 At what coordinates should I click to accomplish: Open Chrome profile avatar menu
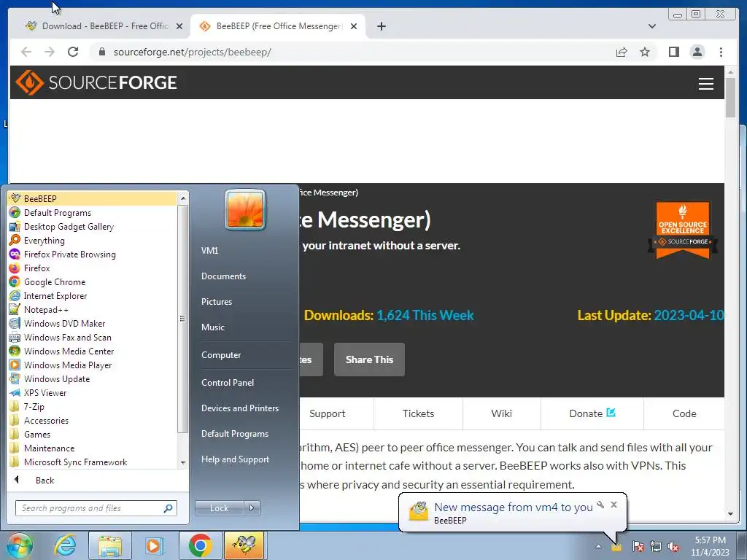697,52
